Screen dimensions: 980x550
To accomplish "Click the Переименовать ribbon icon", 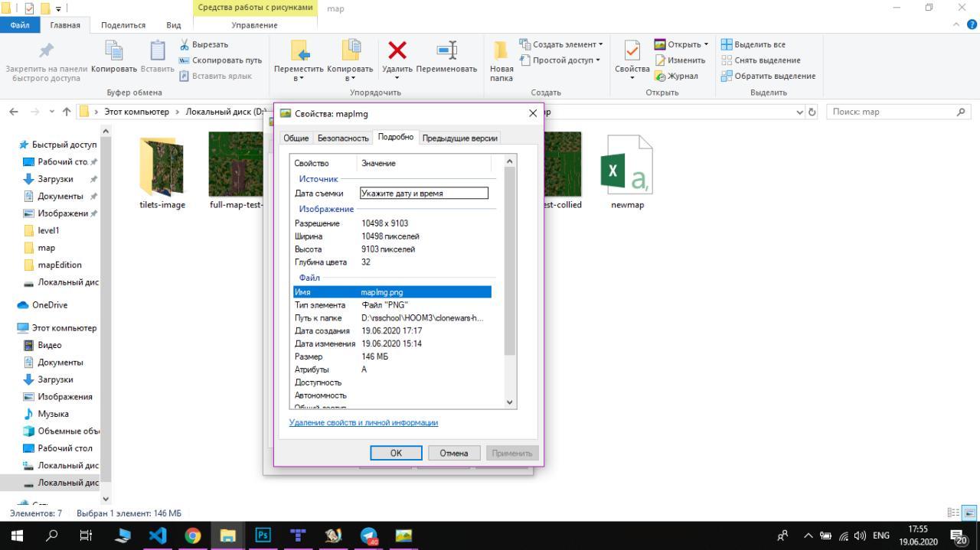I will 446,50.
